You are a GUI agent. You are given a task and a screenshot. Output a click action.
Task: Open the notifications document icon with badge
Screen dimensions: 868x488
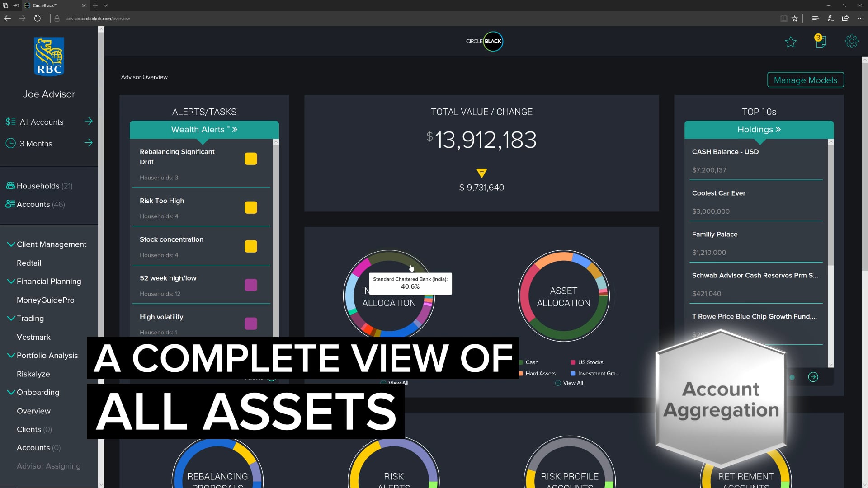pos(821,41)
